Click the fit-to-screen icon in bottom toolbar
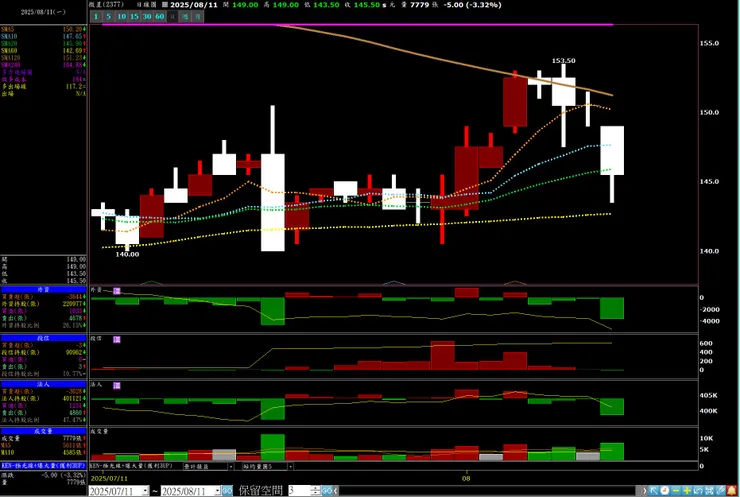 [709, 491]
